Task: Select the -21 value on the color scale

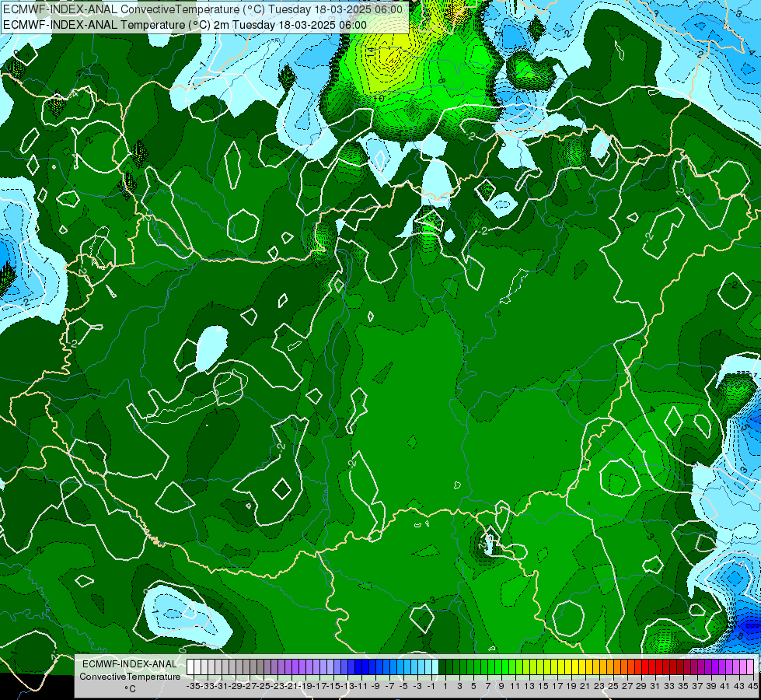Action: [291, 687]
